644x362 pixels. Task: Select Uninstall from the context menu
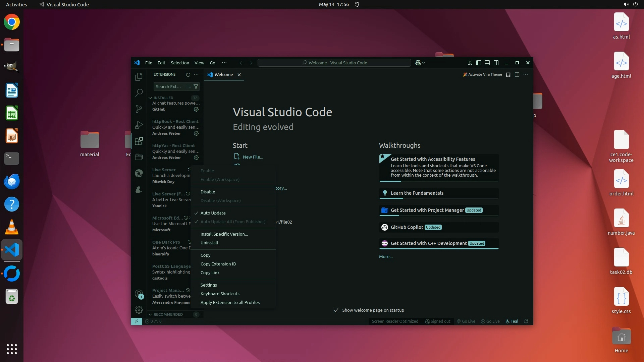[209, 243]
